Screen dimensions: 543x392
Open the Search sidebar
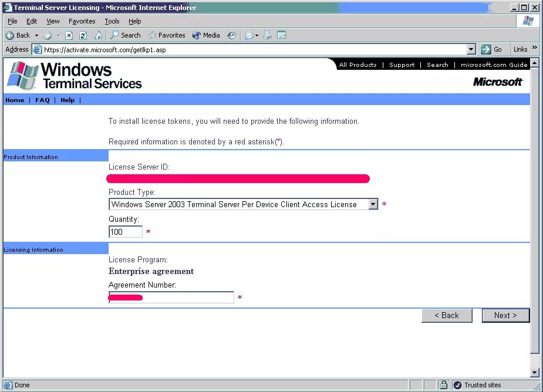(x=124, y=35)
